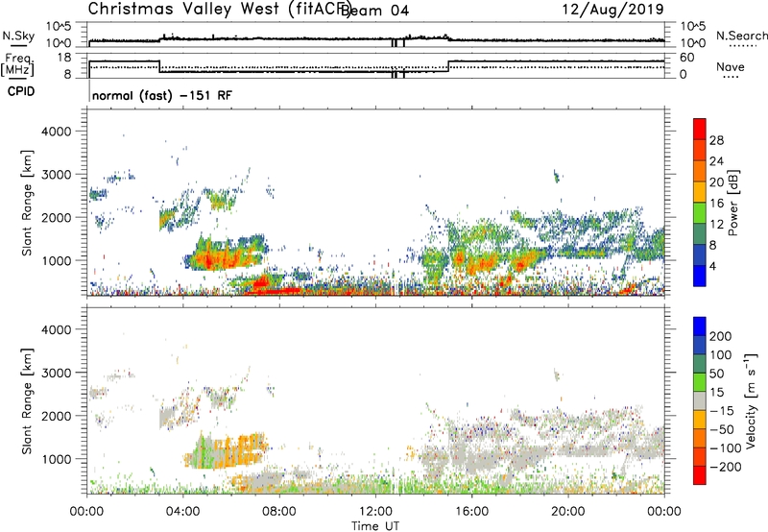The height and width of the screenshot is (532, 768).
Task: Pick the red top segment of Power colorbar
Action: coord(700,129)
